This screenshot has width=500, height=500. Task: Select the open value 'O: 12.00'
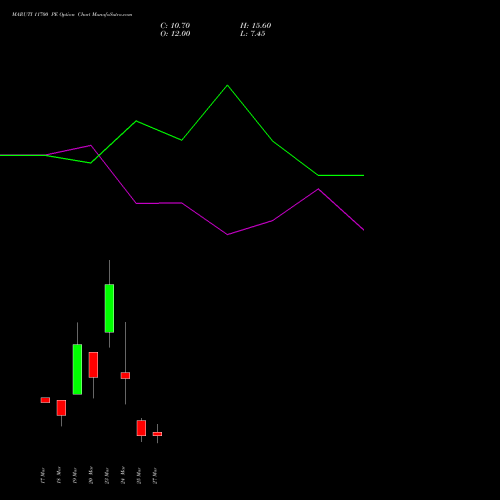click(175, 34)
